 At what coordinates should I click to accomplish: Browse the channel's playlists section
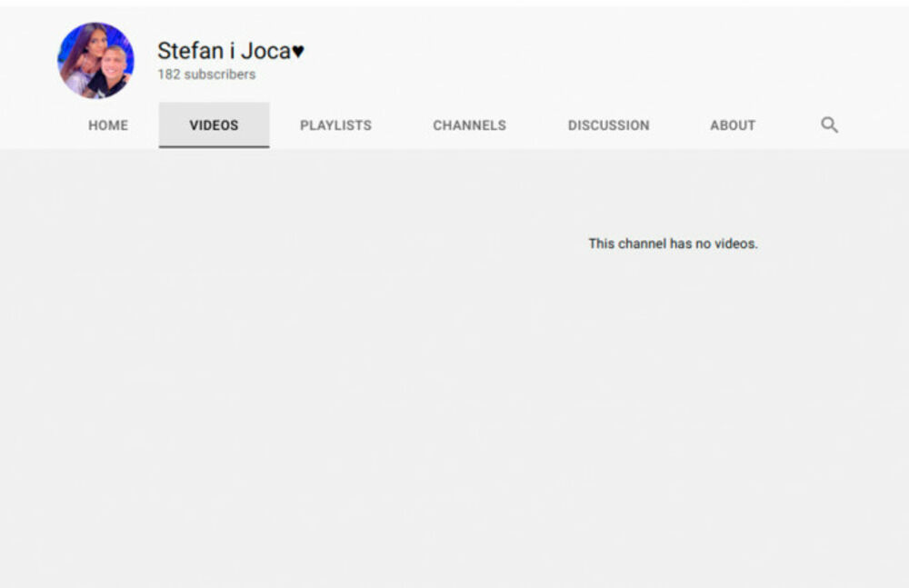pyautogui.click(x=335, y=125)
